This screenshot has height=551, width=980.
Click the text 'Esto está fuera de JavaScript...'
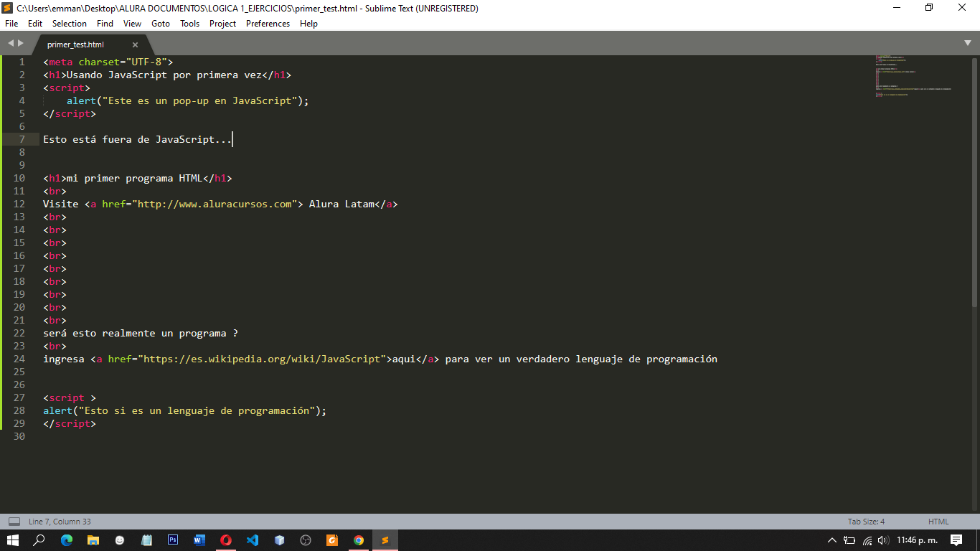coord(138,139)
